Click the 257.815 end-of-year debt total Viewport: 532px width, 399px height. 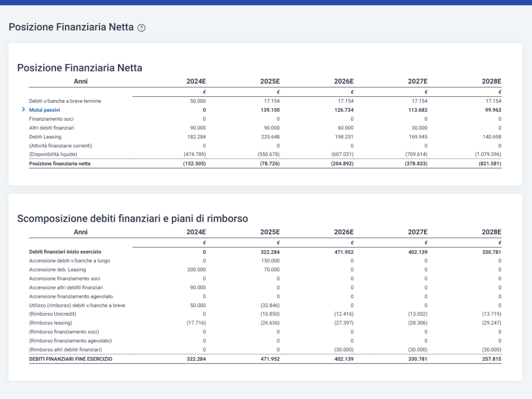(492, 359)
